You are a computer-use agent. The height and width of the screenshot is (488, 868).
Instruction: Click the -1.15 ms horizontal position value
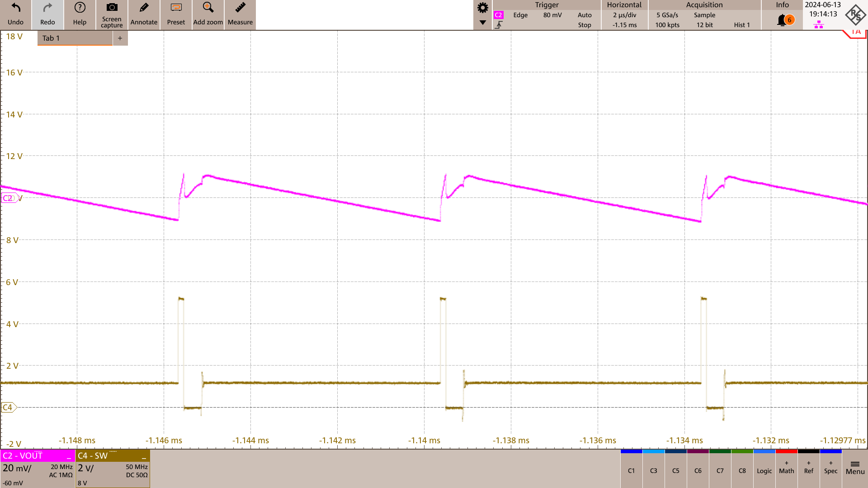pos(624,25)
